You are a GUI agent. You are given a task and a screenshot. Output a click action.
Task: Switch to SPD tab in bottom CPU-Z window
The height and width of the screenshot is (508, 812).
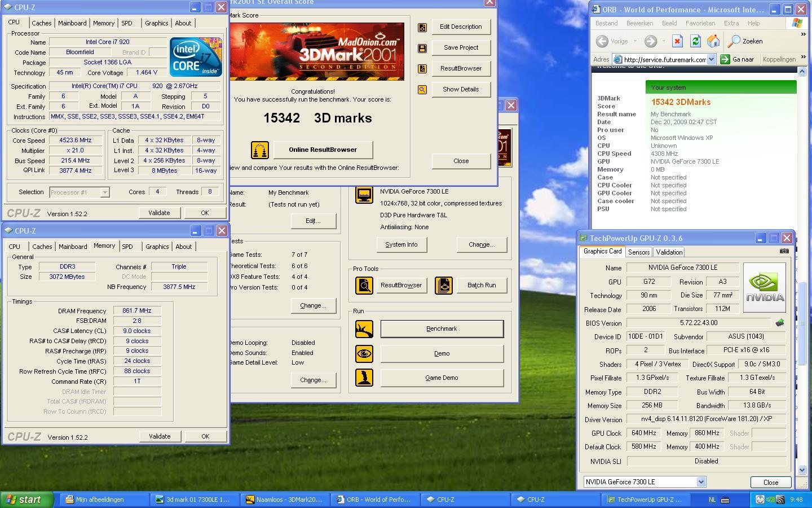click(127, 247)
